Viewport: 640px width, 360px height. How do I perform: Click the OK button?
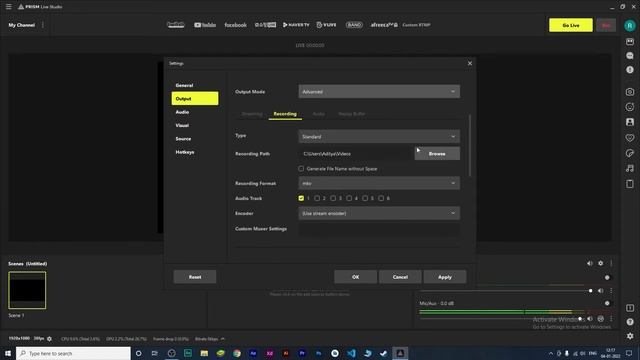click(356, 277)
